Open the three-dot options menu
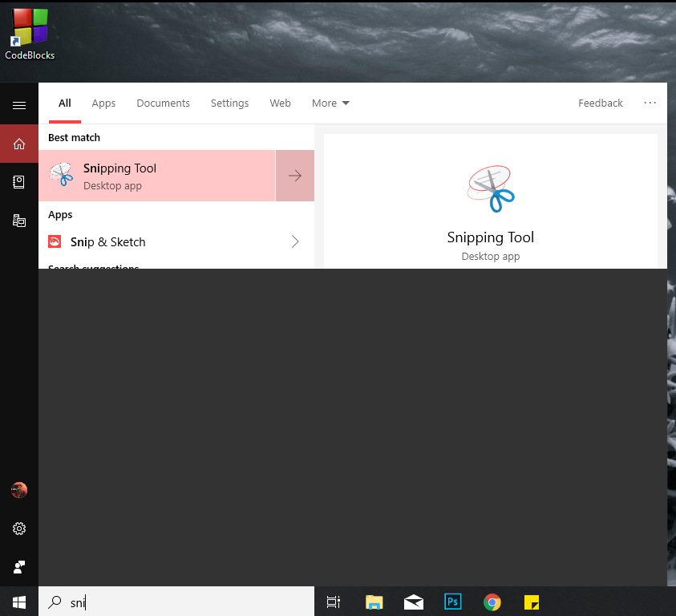The height and width of the screenshot is (616, 676). click(x=650, y=103)
